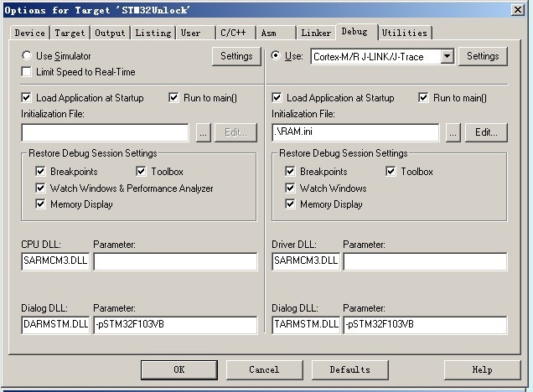Click the Driver DLL field SARMCM3.DLL

tap(306, 261)
